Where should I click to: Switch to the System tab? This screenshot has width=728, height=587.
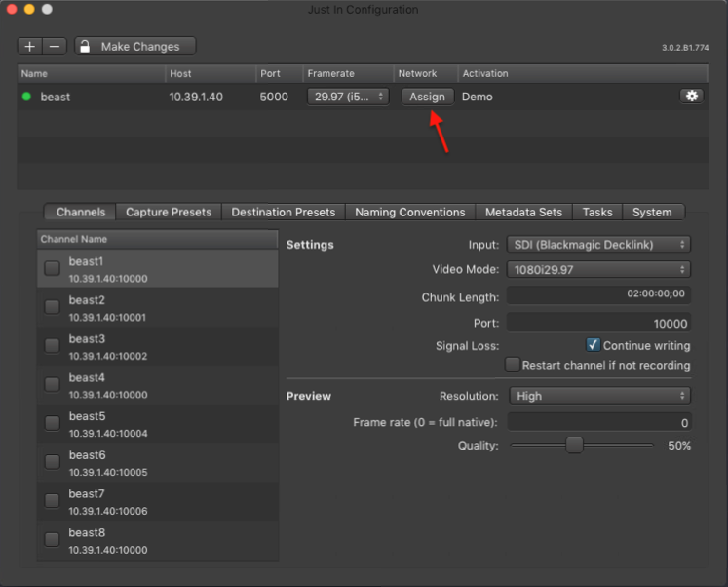point(652,213)
